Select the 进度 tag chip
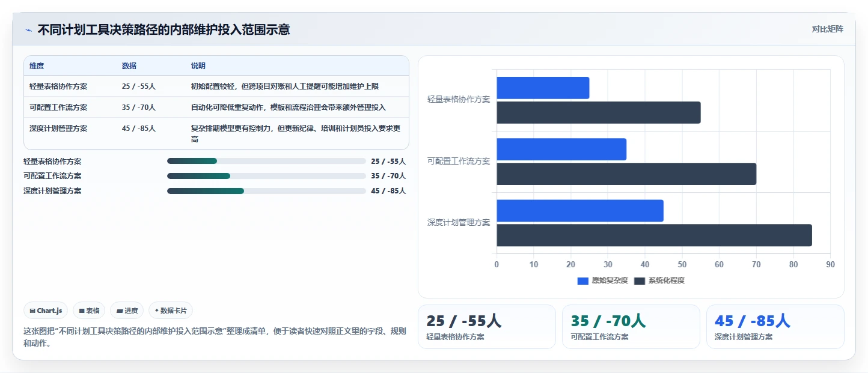The height and width of the screenshot is (373, 868). coord(127,311)
